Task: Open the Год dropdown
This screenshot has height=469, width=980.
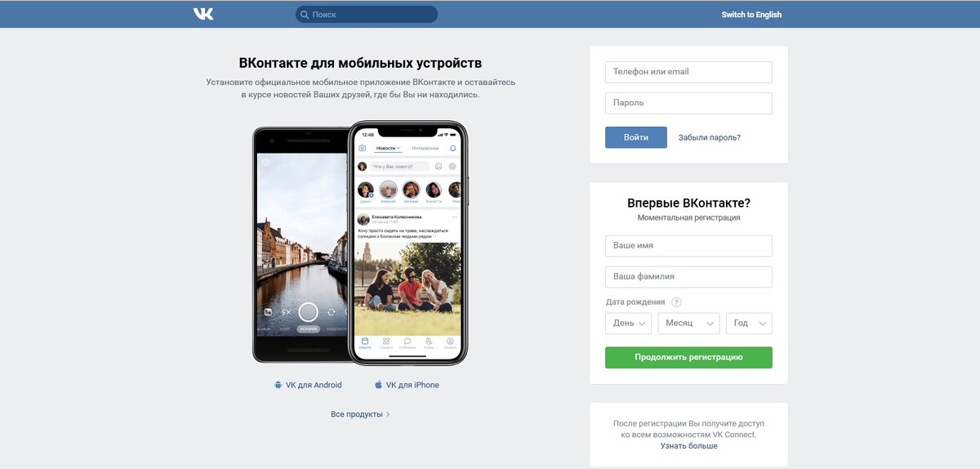Action: [x=749, y=324]
